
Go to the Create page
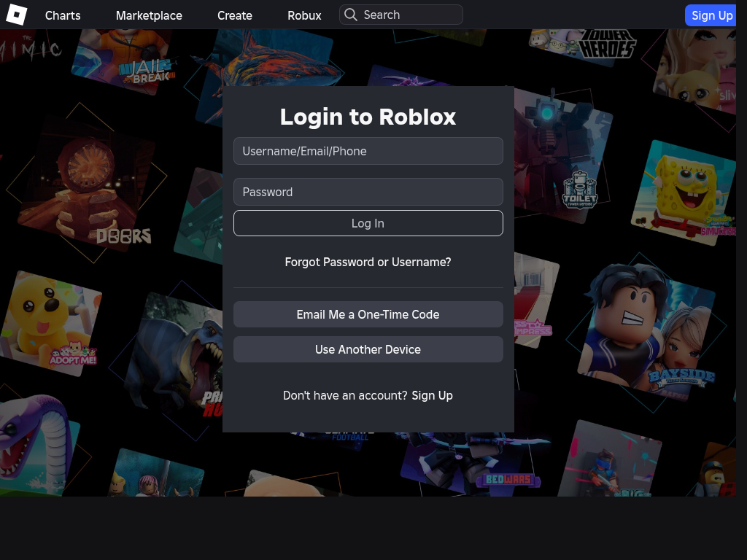point(235,15)
